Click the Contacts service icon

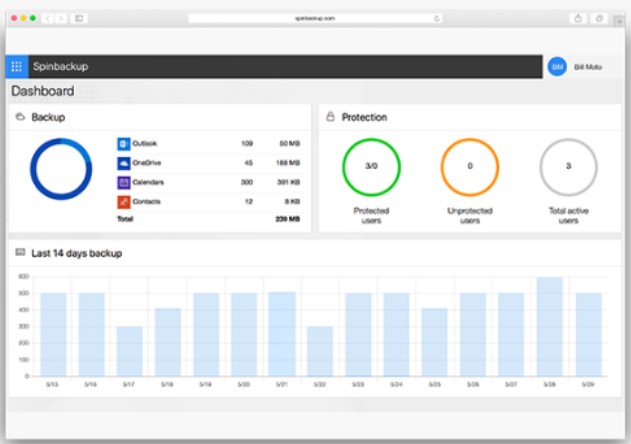[124, 202]
